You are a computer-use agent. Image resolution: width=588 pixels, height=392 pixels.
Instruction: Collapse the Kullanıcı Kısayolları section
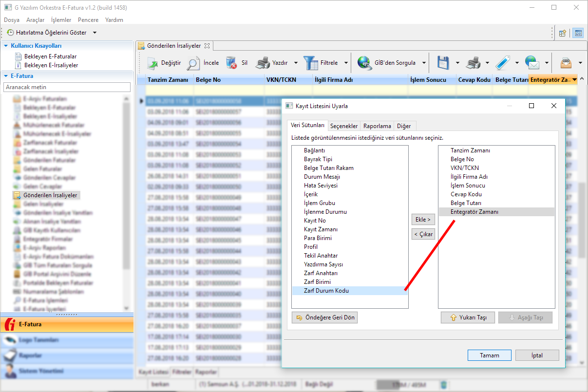coord(6,46)
